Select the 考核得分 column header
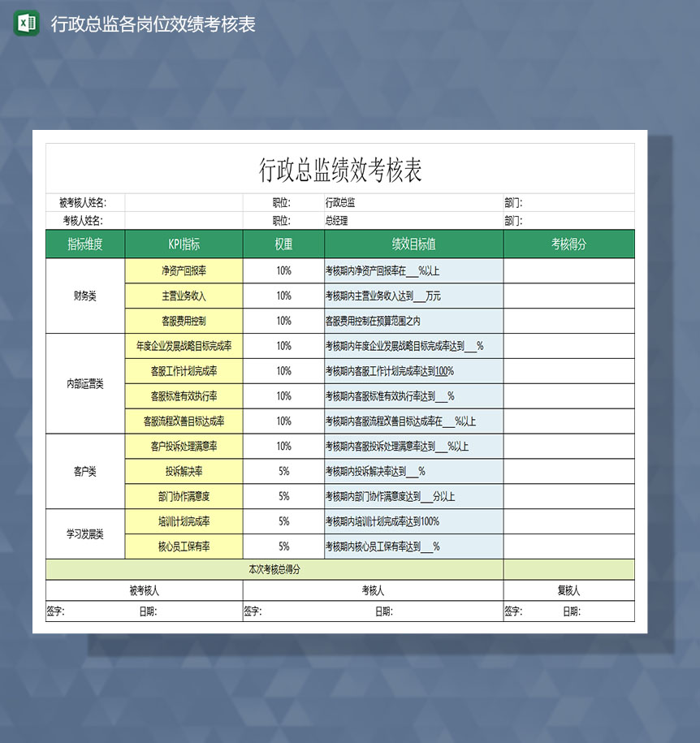 (x=568, y=244)
